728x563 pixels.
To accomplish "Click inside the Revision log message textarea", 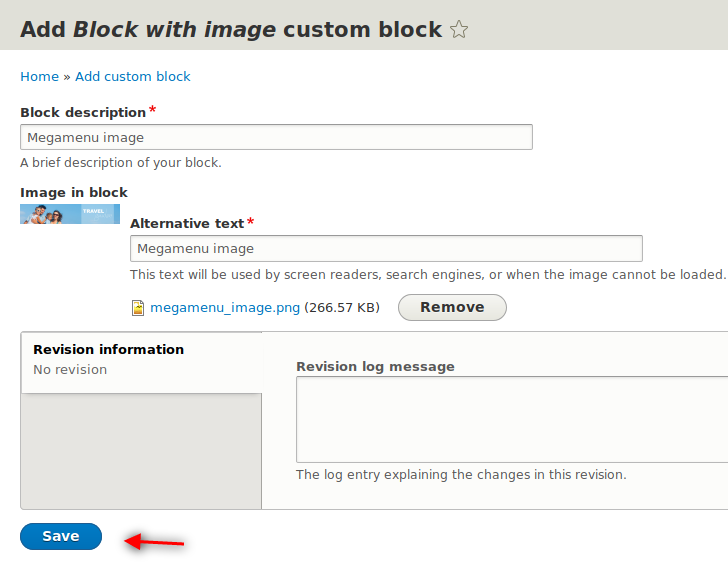I will pyautogui.click(x=512, y=420).
